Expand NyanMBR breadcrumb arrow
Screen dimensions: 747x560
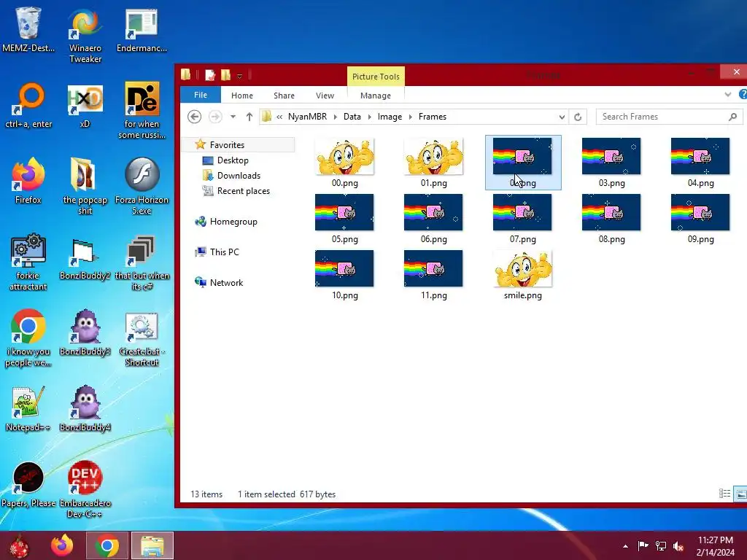pyautogui.click(x=335, y=117)
